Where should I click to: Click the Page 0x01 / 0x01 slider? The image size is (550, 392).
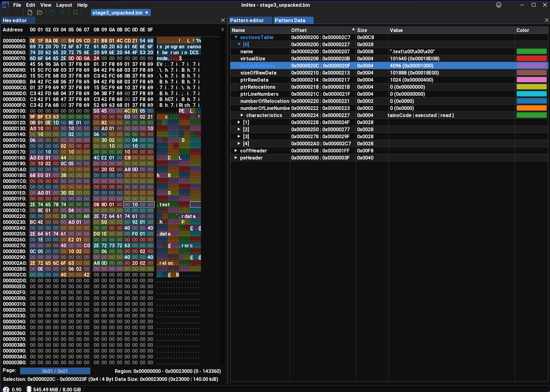click(x=55, y=371)
